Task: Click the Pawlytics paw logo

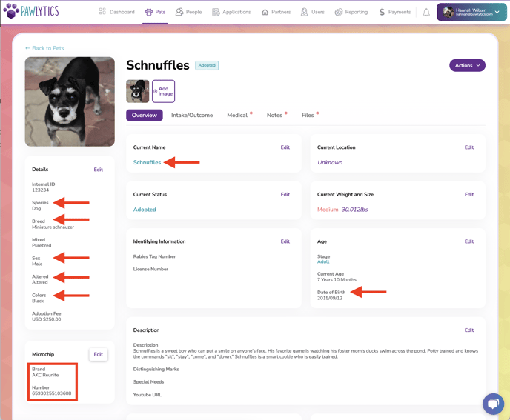Action: point(11,12)
